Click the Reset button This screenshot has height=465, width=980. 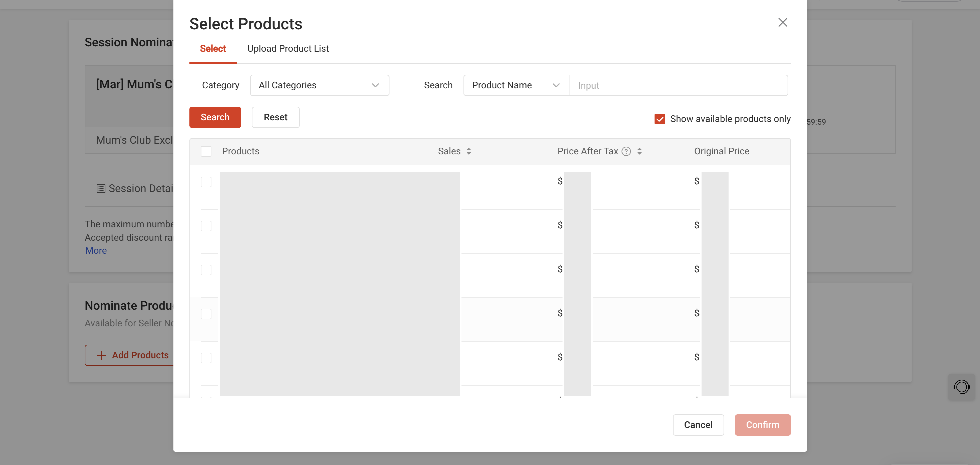pyautogui.click(x=275, y=117)
